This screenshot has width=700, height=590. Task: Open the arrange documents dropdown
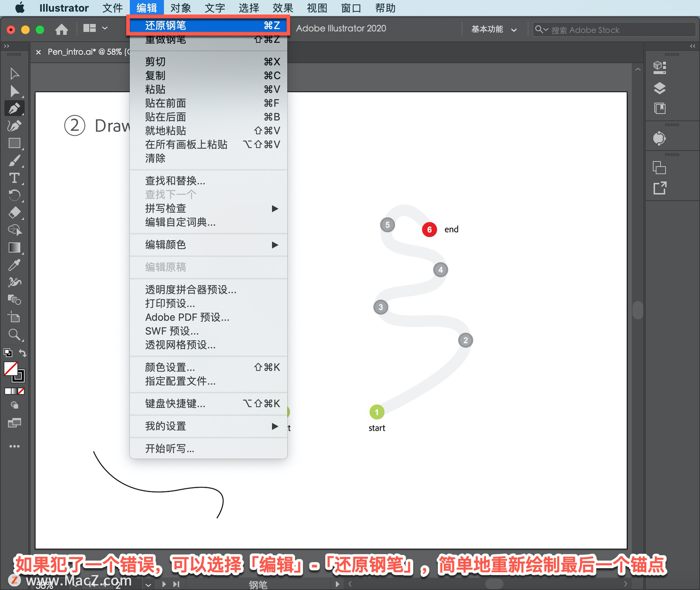(95, 28)
